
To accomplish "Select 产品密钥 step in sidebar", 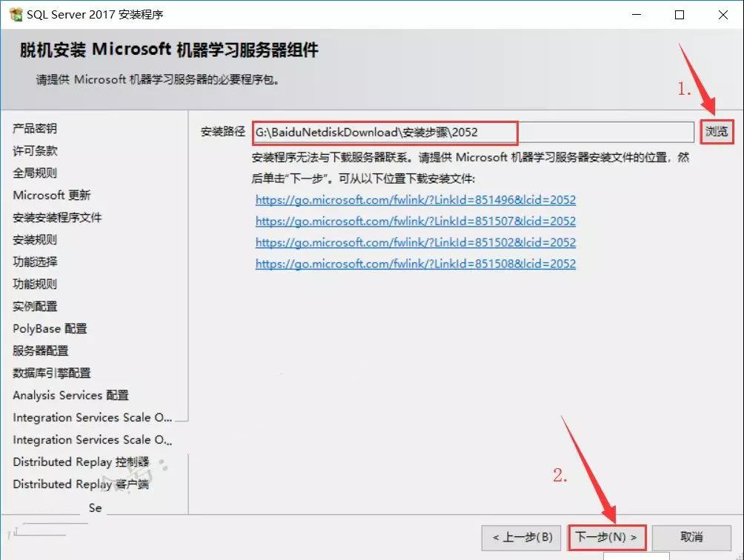I will [x=35, y=128].
